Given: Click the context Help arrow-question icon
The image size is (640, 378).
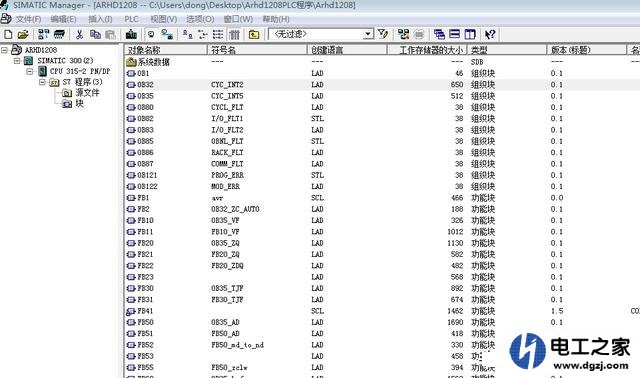Looking at the screenshot, I should (x=490, y=35).
